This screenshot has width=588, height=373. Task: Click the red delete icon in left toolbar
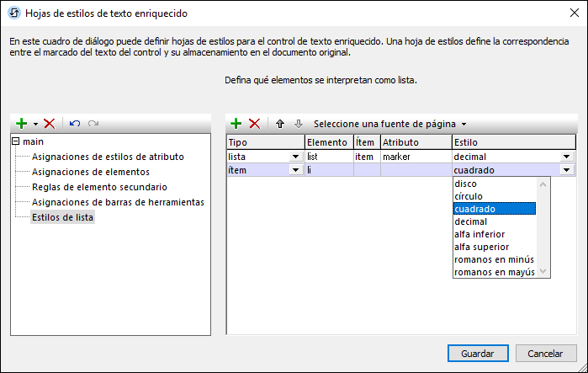pos(49,124)
